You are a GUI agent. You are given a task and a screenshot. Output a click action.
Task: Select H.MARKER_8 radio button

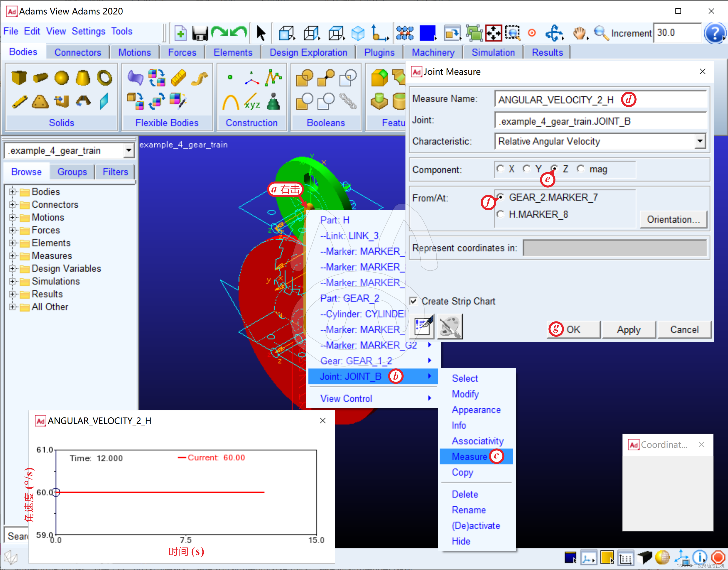click(x=500, y=214)
